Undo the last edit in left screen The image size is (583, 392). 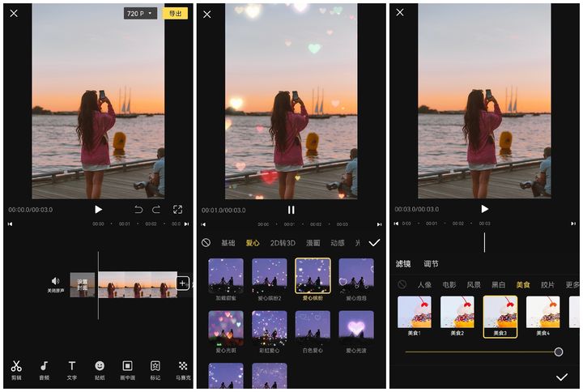click(x=138, y=210)
